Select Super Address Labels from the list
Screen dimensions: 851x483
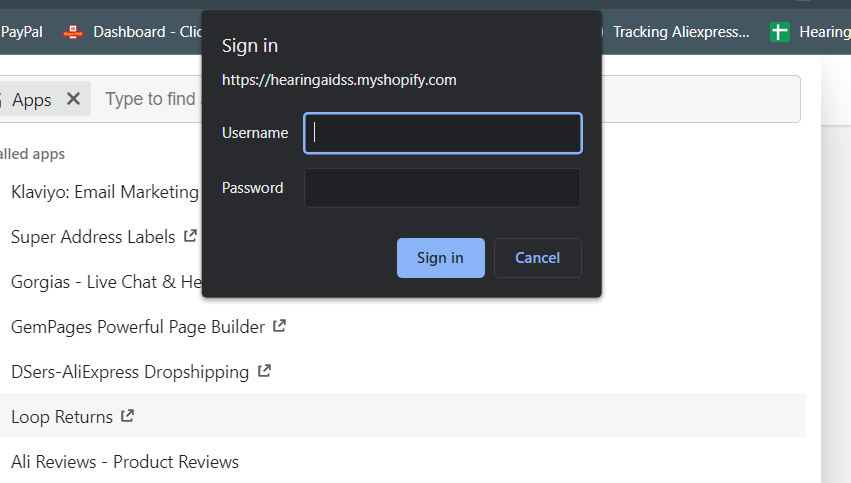(93, 237)
